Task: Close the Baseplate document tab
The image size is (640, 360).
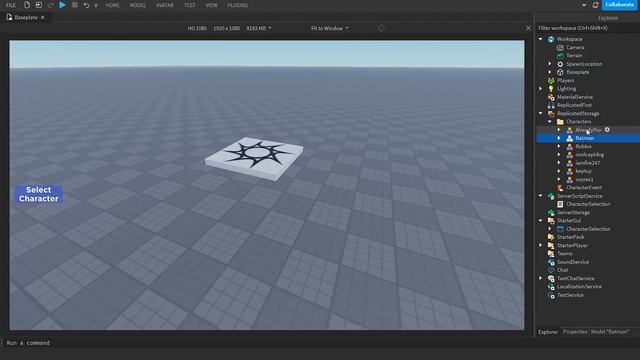Action: [42, 18]
